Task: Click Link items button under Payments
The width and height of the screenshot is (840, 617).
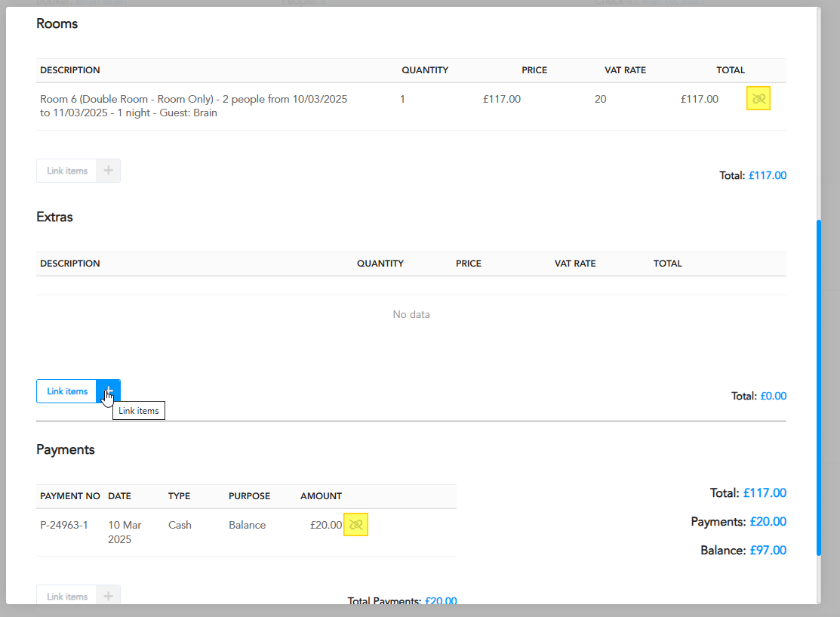Action: pyautogui.click(x=67, y=596)
